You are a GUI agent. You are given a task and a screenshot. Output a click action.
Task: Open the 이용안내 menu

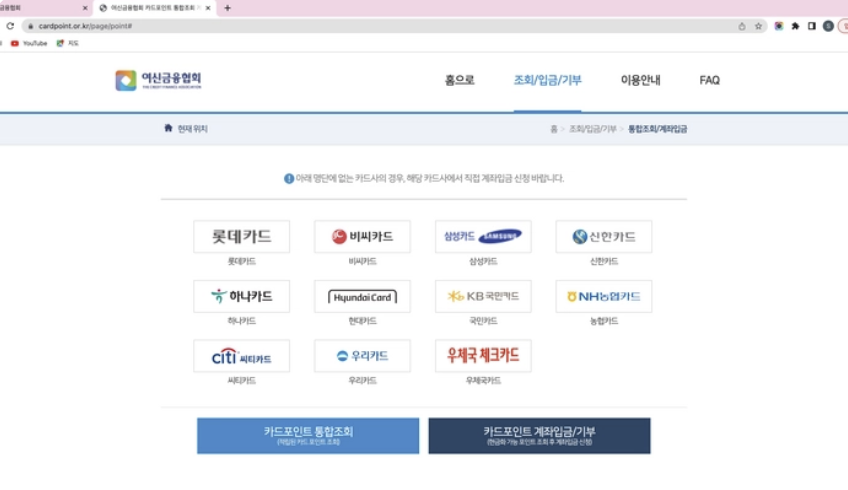click(640, 80)
